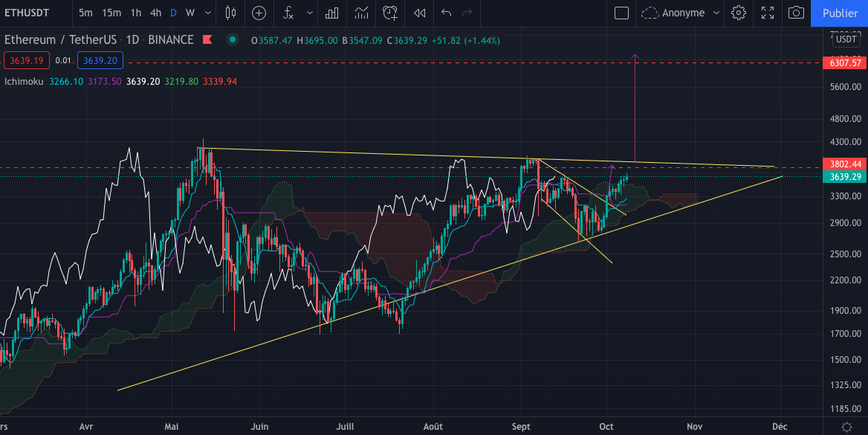Toggle visibility of the Ethereum chart series

coord(232,39)
